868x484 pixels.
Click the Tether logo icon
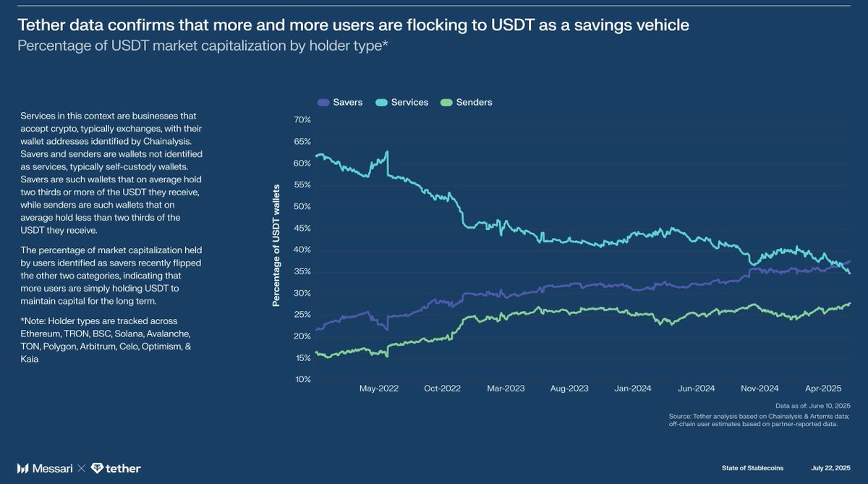click(98, 468)
